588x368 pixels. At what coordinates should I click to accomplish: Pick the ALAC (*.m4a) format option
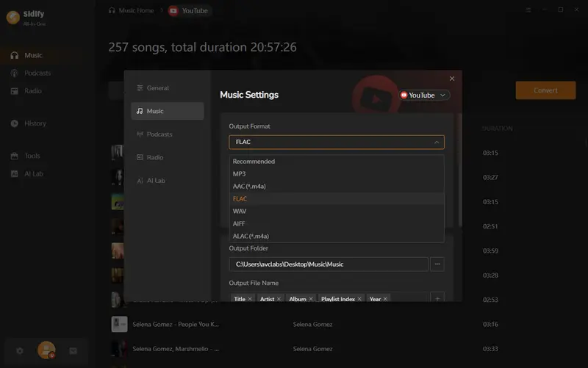[251, 237]
